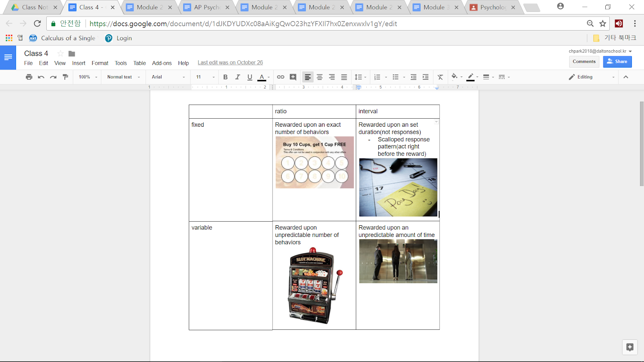Screen dimensions: 644x362
Task: Open the zoom level 100% dropdown
Action: pyautogui.click(x=88, y=77)
